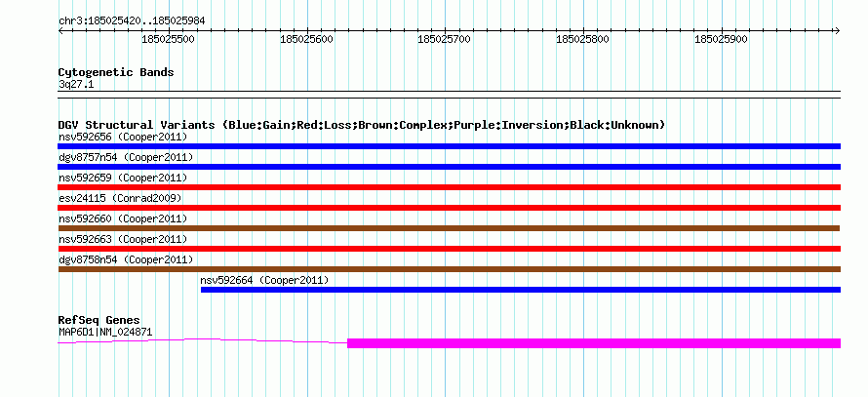Image resolution: width=868 pixels, height=397 pixels.
Task: Open the nsv592656 (Cooper2011) label
Action: click(123, 137)
